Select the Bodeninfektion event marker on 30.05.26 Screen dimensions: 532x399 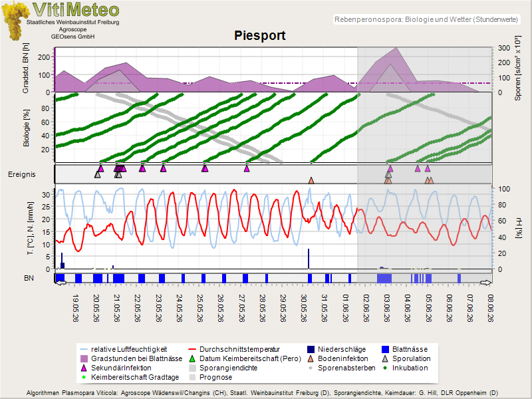pos(311,180)
